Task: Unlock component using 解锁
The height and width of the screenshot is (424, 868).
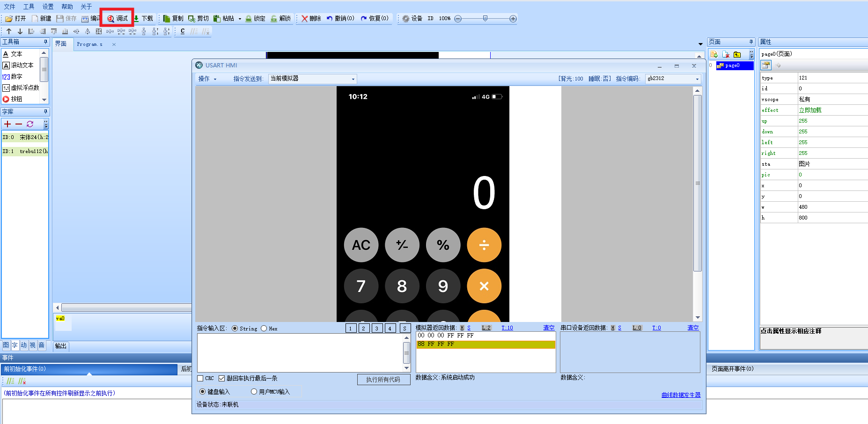Action: [x=280, y=19]
